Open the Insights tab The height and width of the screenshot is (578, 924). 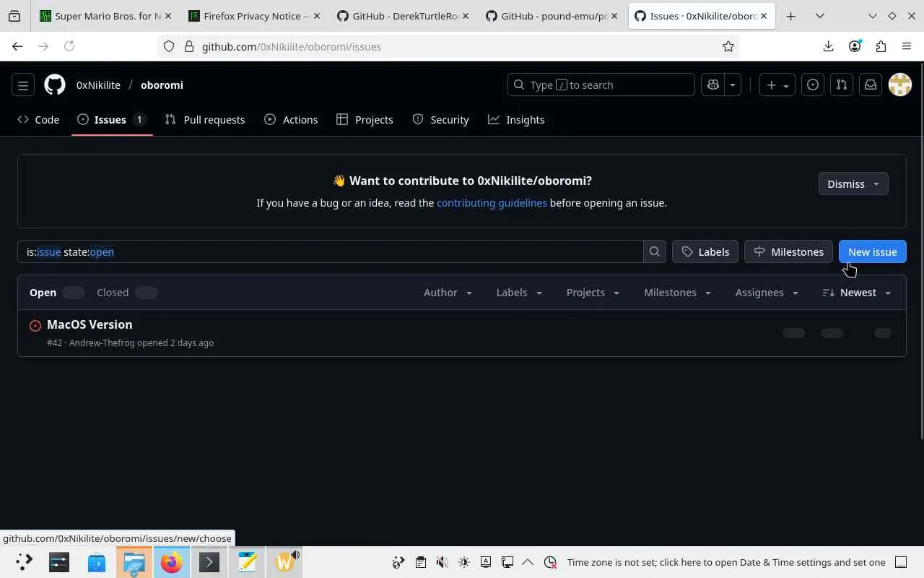coord(516,120)
